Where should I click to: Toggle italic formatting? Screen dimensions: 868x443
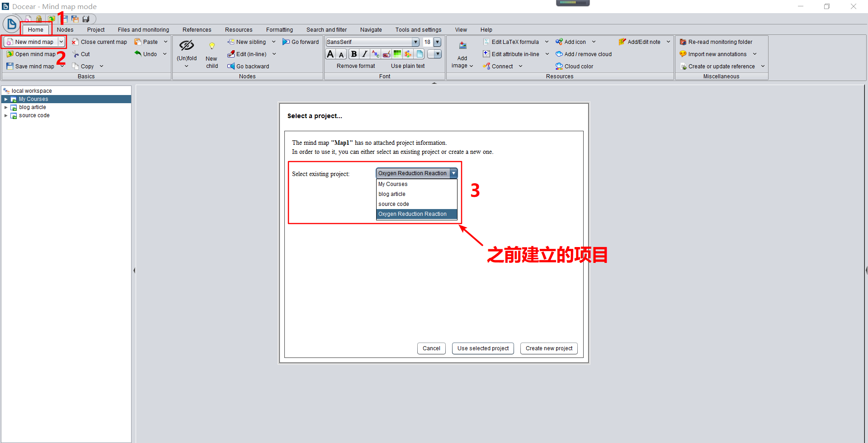tap(364, 54)
